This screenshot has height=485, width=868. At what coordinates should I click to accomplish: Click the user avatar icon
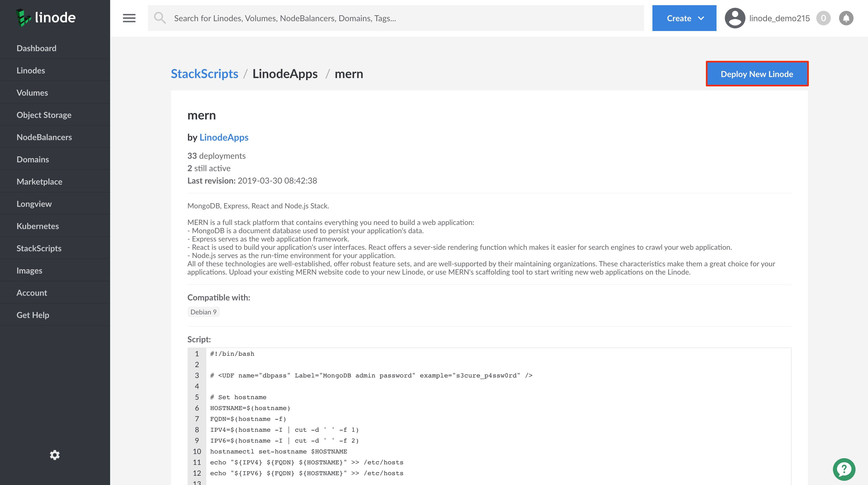click(x=735, y=18)
